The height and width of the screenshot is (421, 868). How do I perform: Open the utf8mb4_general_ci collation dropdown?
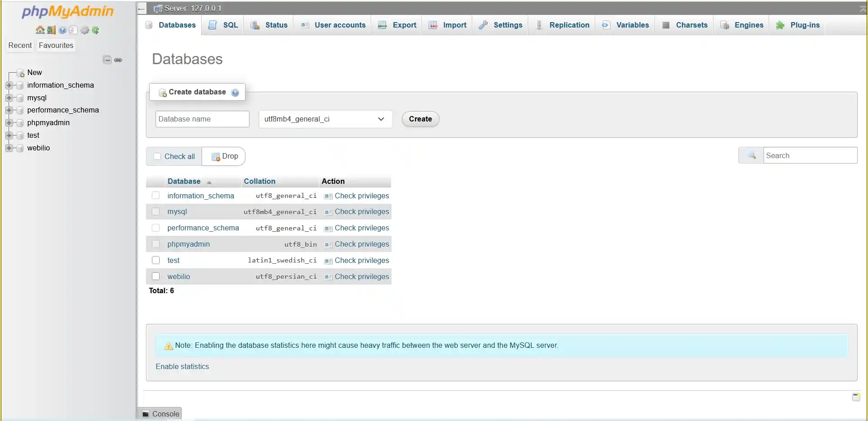[325, 119]
